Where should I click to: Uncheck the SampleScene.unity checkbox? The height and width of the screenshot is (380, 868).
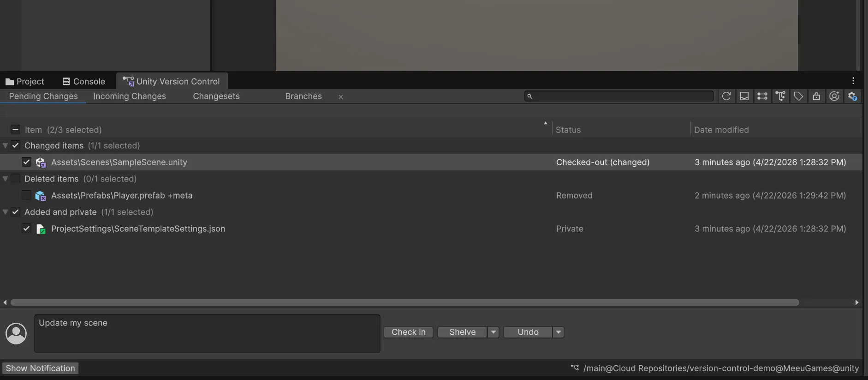(26, 162)
